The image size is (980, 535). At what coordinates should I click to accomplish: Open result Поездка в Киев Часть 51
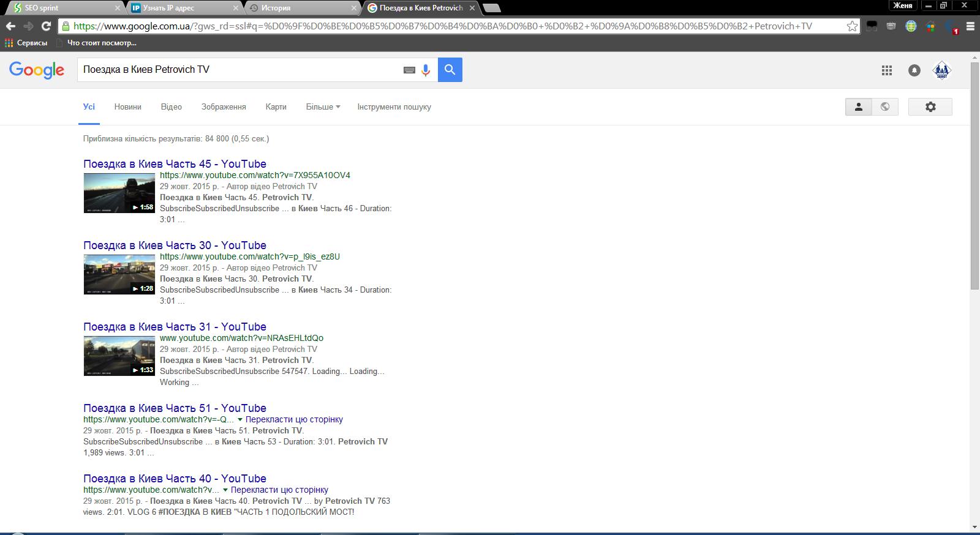175,408
